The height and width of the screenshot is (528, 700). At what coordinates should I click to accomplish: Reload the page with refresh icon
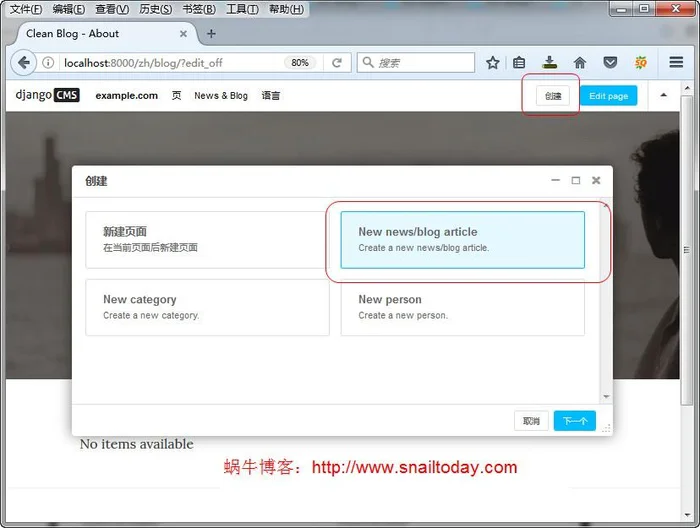pos(337,63)
